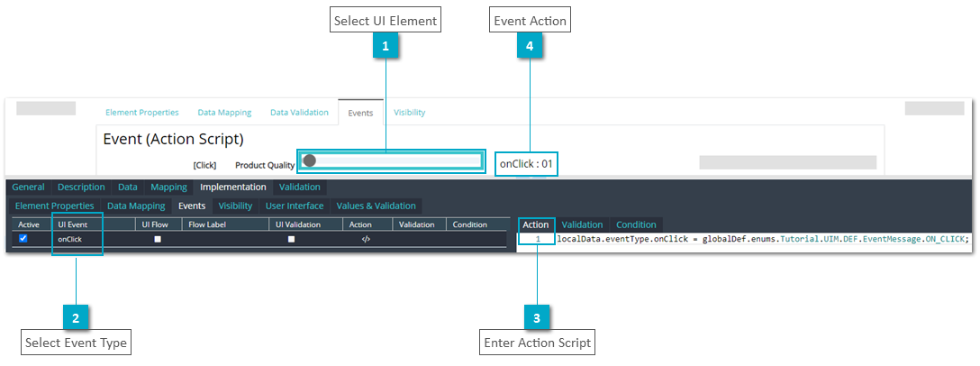Switch to the General tab
Viewport: 980px width, 366px height.
coord(28,188)
